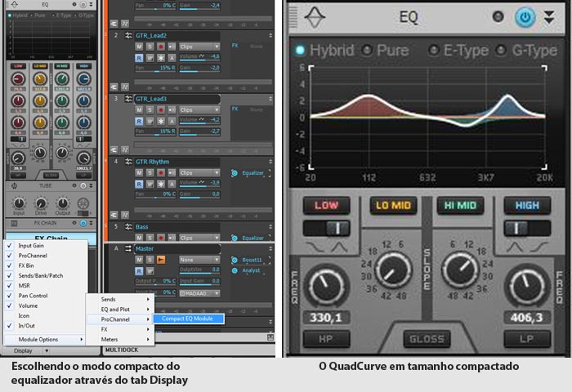Open Clips dropdown on GTR_Lead3 track
Image resolution: width=572 pixels, height=392 pixels.
[199, 109]
